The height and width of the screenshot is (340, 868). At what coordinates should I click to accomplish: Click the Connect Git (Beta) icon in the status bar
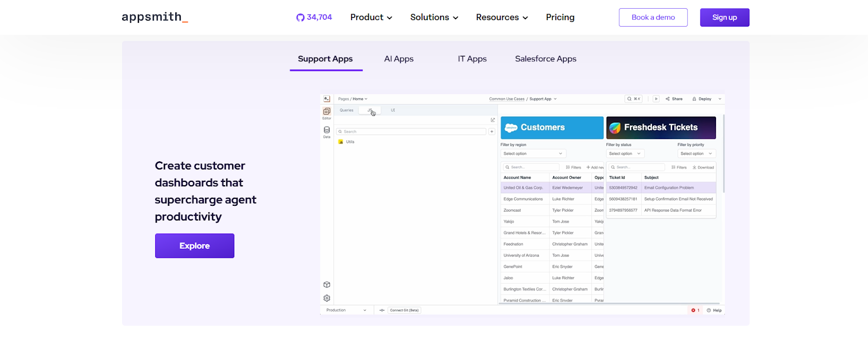click(382, 310)
